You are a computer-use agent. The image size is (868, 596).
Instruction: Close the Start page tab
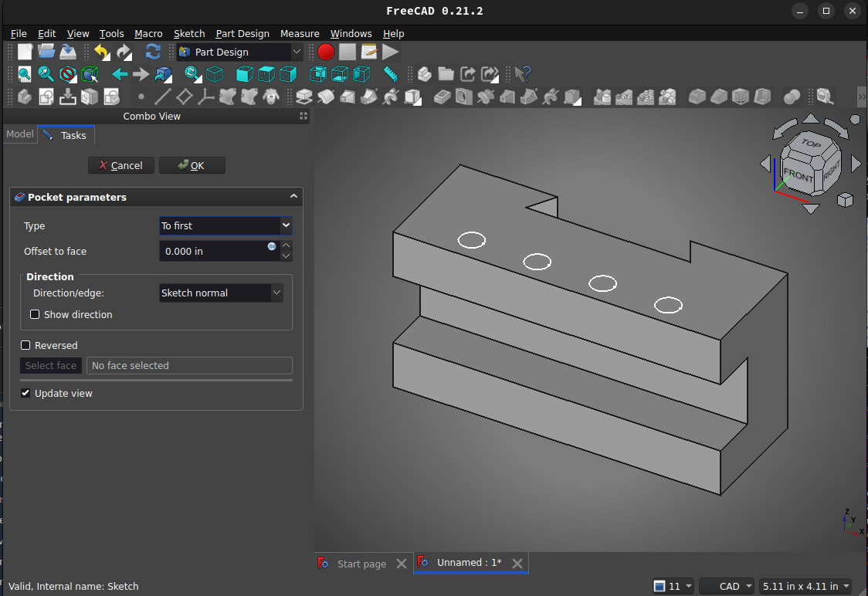(402, 564)
